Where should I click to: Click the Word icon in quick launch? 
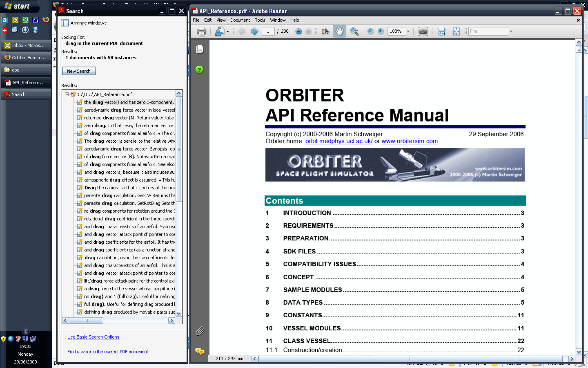(x=36, y=20)
